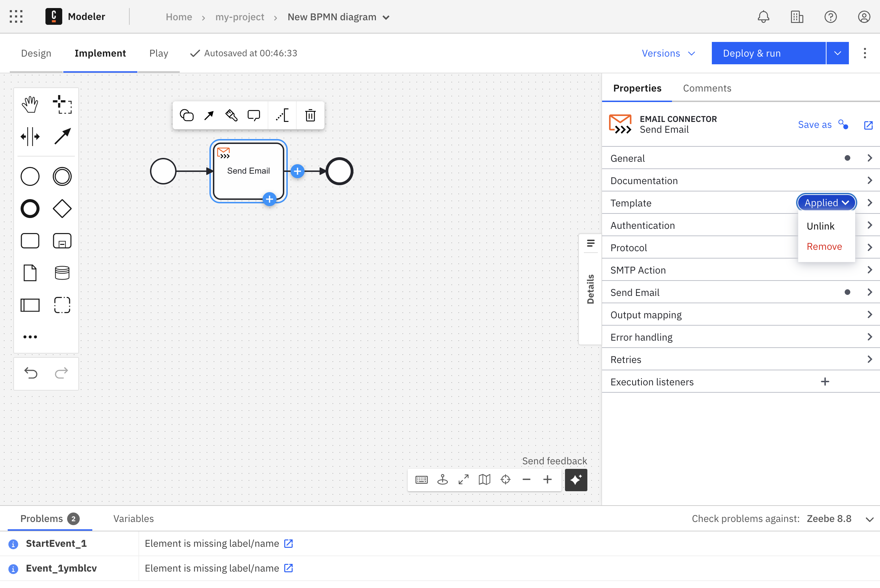The image size is (880, 588).
Task: Toggle the Applied template dropdown
Action: pyautogui.click(x=827, y=203)
